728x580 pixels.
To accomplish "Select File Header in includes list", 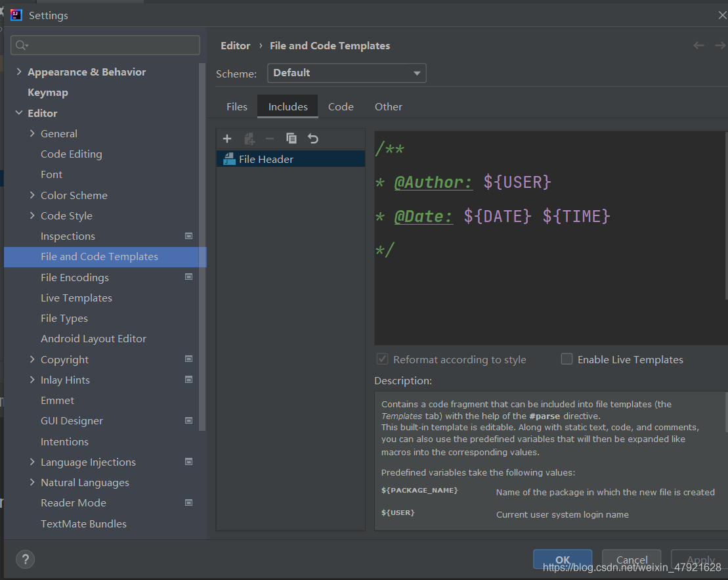I will [x=291, y=159].
